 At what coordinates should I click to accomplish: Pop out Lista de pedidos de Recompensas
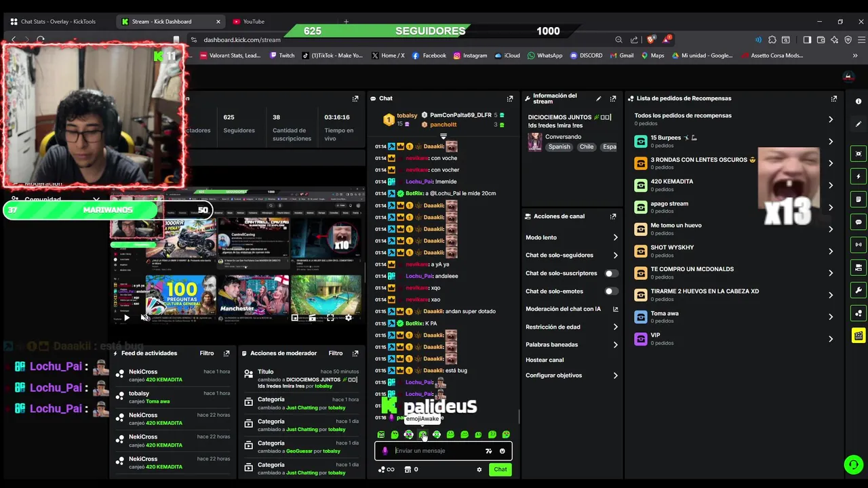[834, 98]
